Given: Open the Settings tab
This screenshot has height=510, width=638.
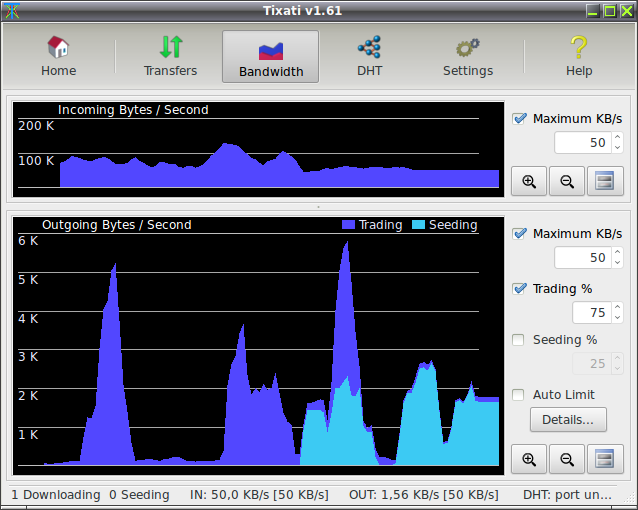Looking at the screenshot, I should [x=468, y=56].
